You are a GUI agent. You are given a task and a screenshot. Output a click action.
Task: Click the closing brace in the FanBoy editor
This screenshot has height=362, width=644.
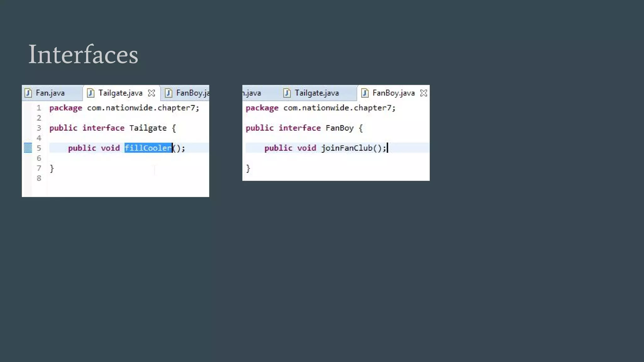pyautogui.click(x=248, y=168)
